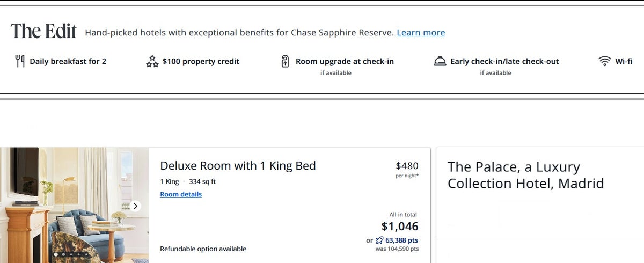Click the 63,388 pts price option
Image resolution: width=644 pixels, height=263 pixels.
401,240
